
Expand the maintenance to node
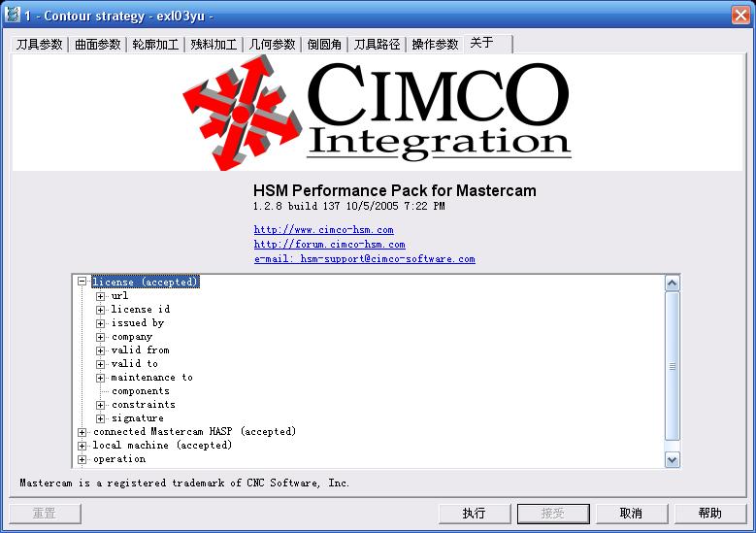[100, 378]
